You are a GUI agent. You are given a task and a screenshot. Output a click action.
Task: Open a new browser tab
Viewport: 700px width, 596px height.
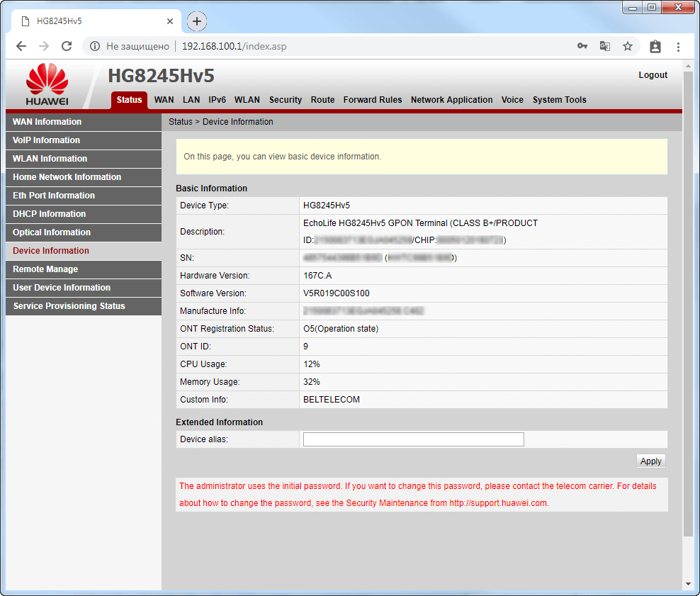197,21
